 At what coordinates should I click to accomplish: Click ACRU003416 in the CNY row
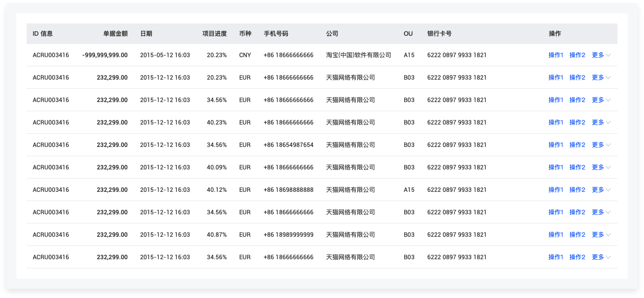click(x=51, y=55)
